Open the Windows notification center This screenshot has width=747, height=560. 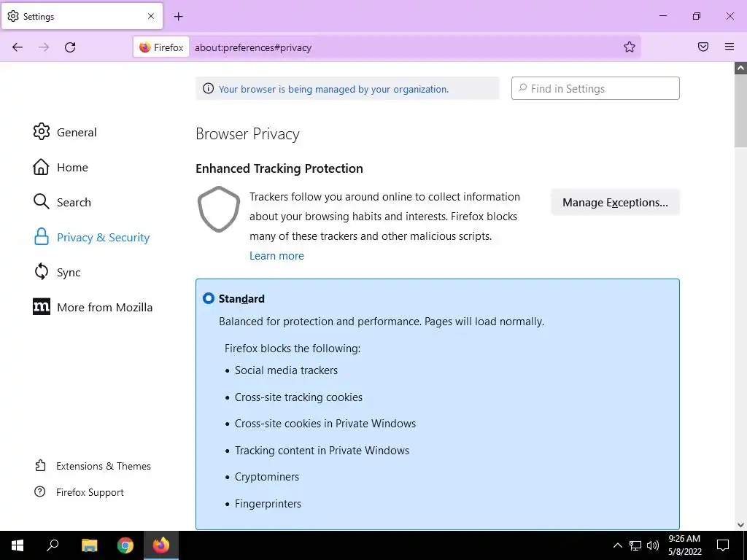pyautogui.click(x=723, y=545)
